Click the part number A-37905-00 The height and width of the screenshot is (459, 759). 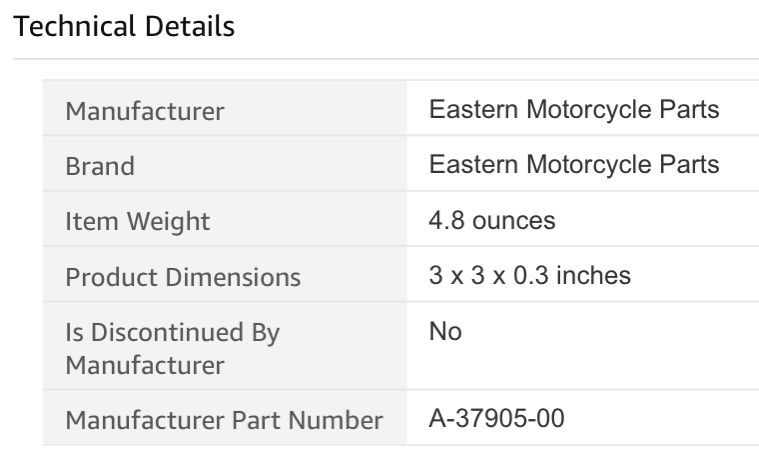point(497,419)
